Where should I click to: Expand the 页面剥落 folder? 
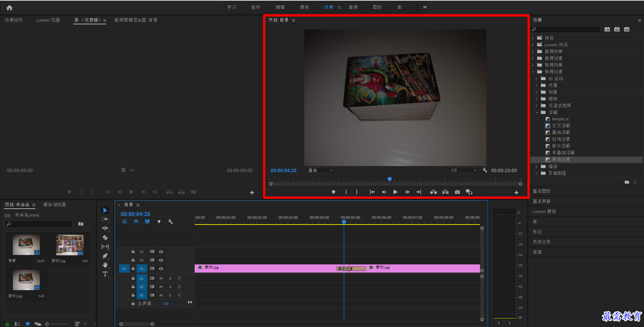537,173
